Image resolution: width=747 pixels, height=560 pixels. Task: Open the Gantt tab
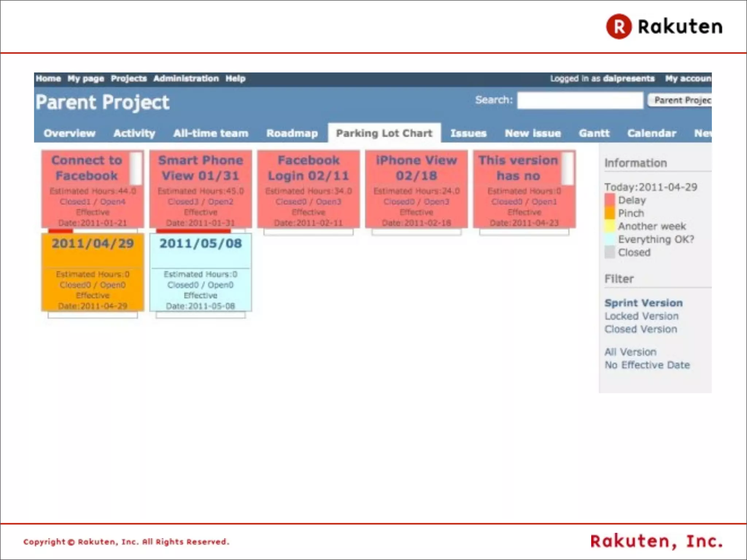(x=594, y=133)
